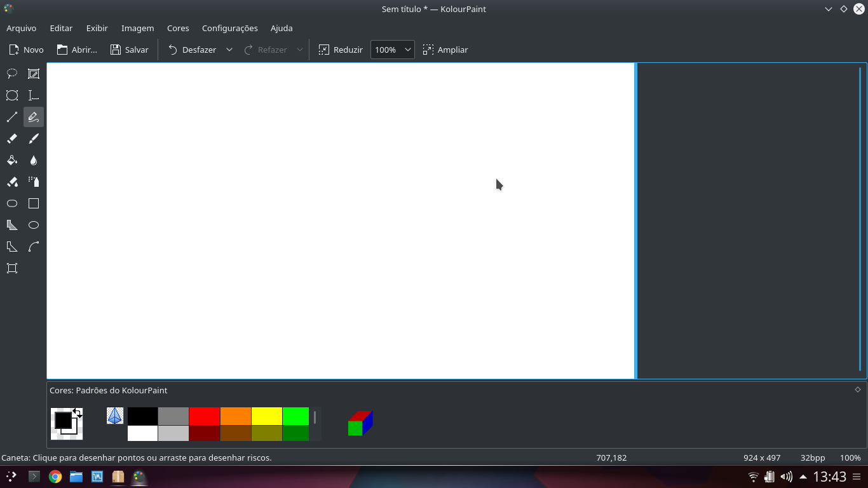This screenshot has width=868, height=488.
Task: Activate the Brush tool
Action: tap(33, 139)
